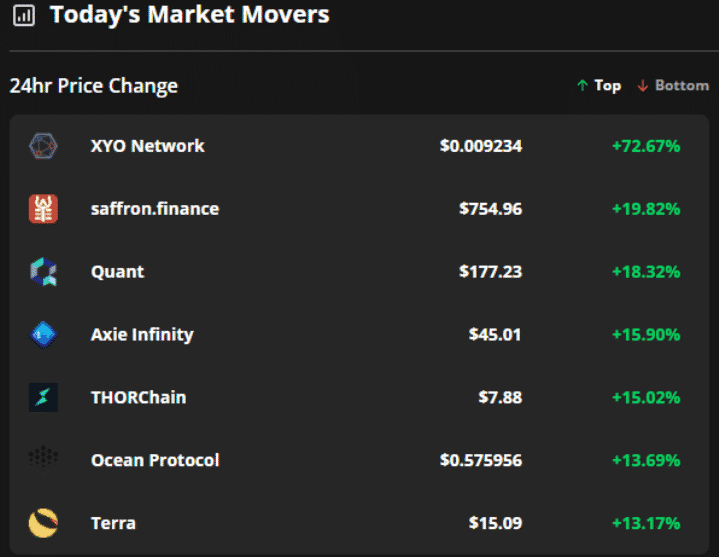The height and width of the screenshot is (557, 719).
Task: Open the Ocean Protocol name link
Action: pyautogui.click(x=155, y=460)
